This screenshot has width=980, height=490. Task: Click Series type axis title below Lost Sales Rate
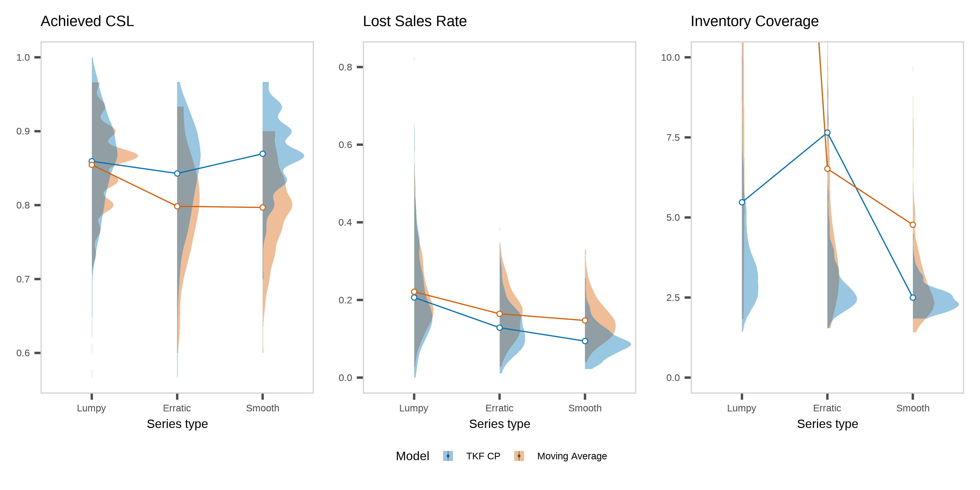pos(499,424)
